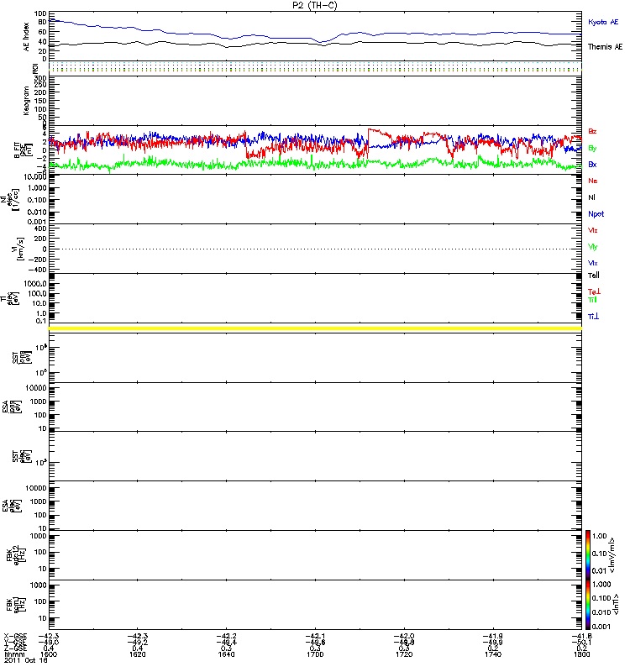Click the hhmm time axis label

coord(14,654)
